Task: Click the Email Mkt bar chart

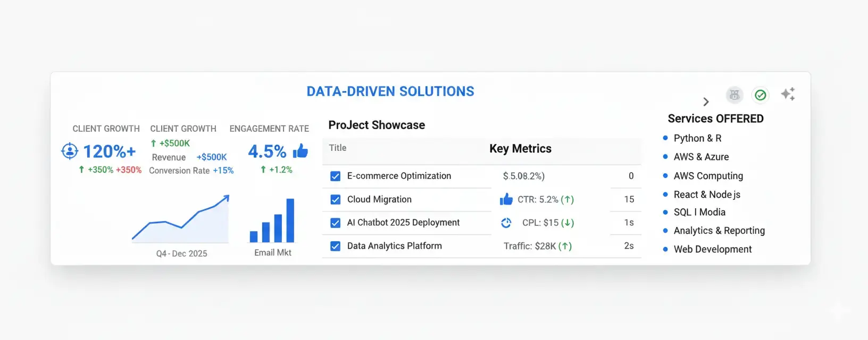Action: (x=272, y=220)
